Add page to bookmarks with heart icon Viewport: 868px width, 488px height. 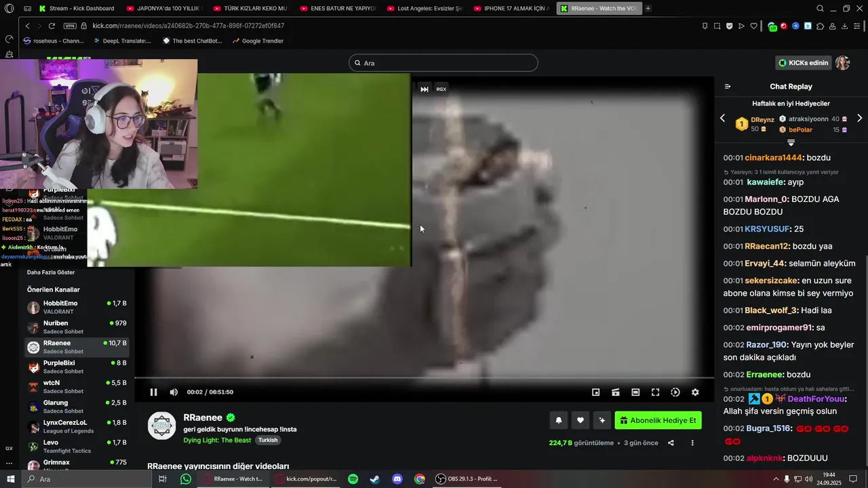(753, 26)
